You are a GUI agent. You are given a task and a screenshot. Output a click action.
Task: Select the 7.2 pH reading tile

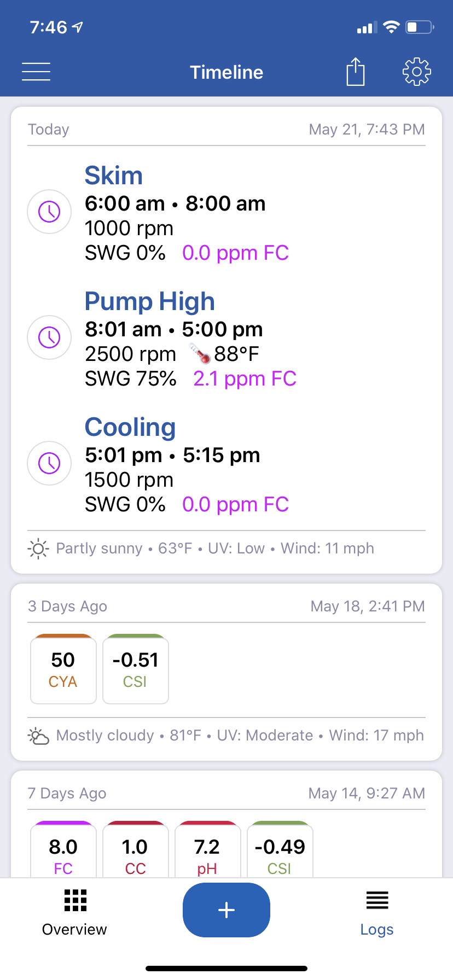[x=208, y=849]
